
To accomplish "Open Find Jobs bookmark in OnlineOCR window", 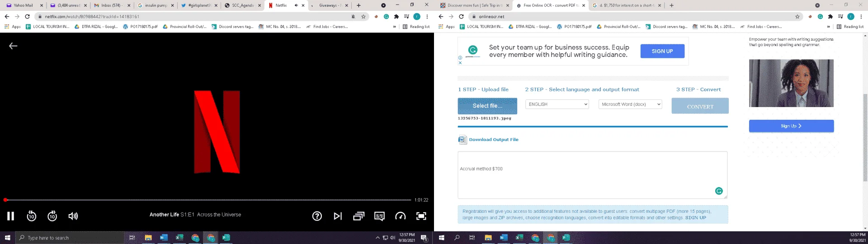I will click(x=761, y=27).
